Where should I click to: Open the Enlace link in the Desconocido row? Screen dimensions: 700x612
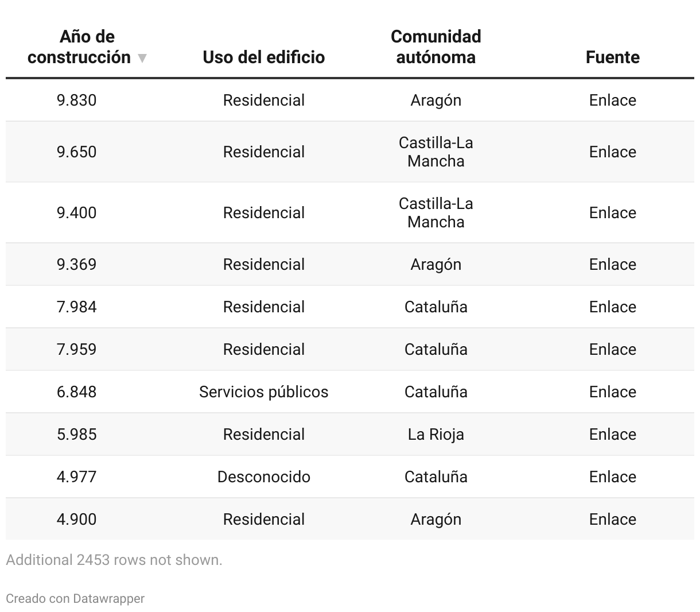613,477
